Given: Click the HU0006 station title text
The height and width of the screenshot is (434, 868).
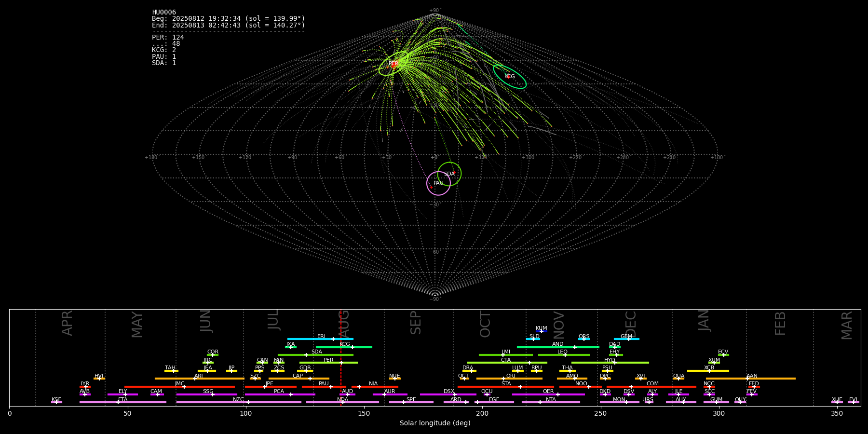Looking at the screenshot, I should [164, 13].
